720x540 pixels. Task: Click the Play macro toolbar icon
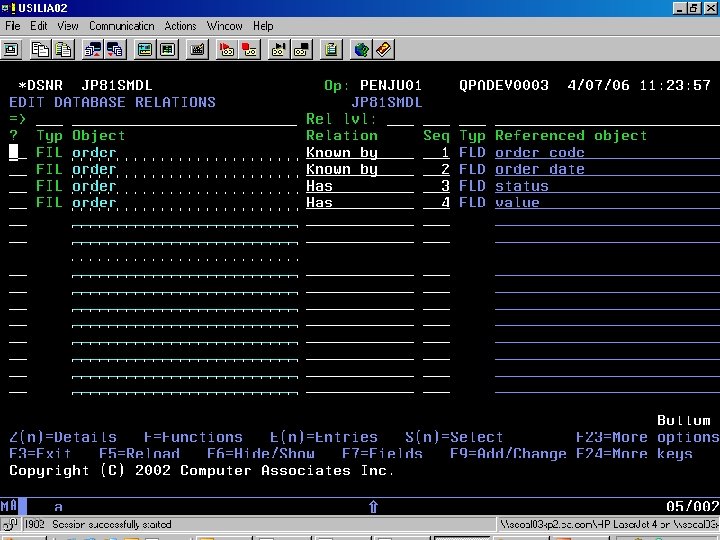point(279,50)
